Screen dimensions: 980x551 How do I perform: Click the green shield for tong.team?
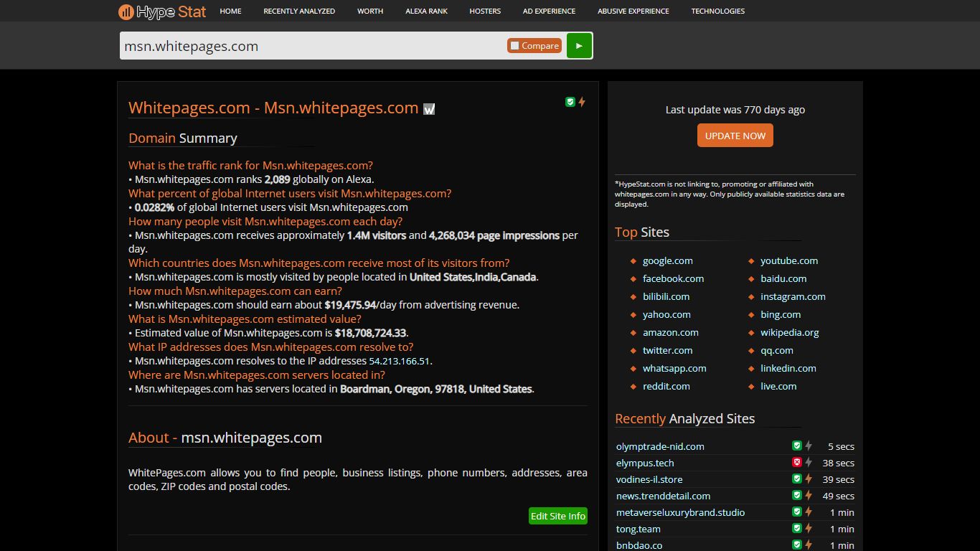click(796, 528)
